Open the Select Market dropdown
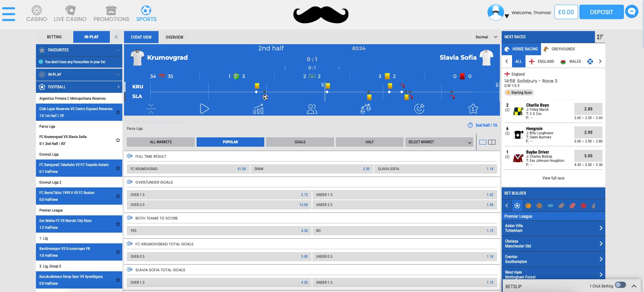Image resolution: width=644 pixels, height=292 pixels. (x=439, y=142)
